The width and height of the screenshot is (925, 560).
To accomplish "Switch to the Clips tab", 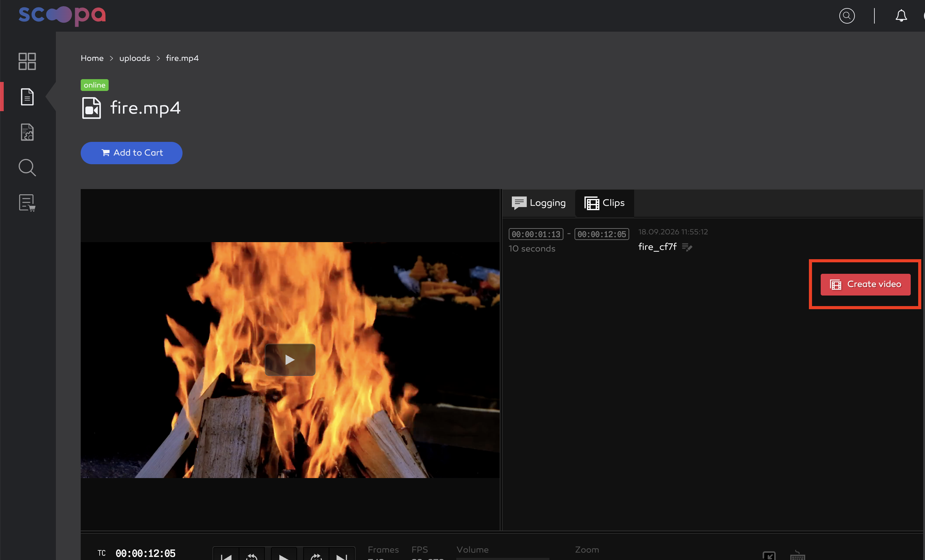I will [604, 203].
